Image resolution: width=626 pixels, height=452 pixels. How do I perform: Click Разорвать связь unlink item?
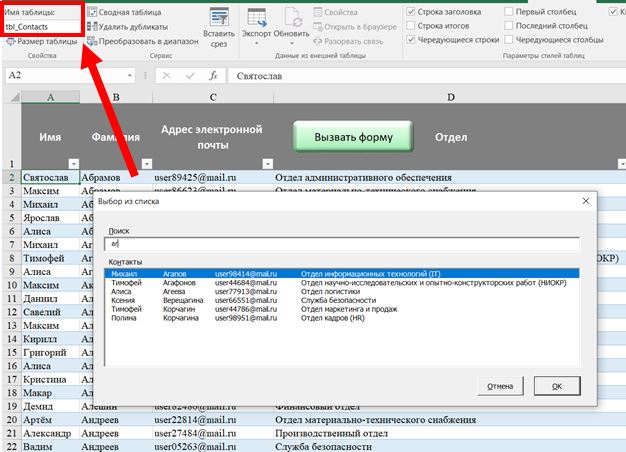tap(348, 41)
